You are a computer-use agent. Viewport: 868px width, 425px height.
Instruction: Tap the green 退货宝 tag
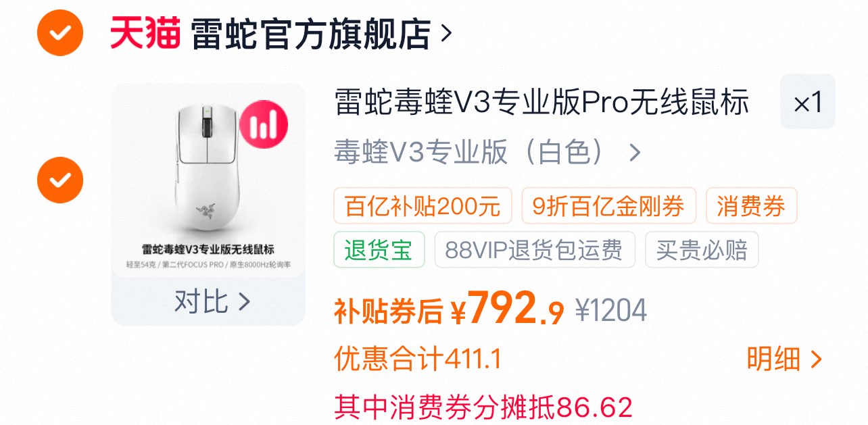[379, 249]
